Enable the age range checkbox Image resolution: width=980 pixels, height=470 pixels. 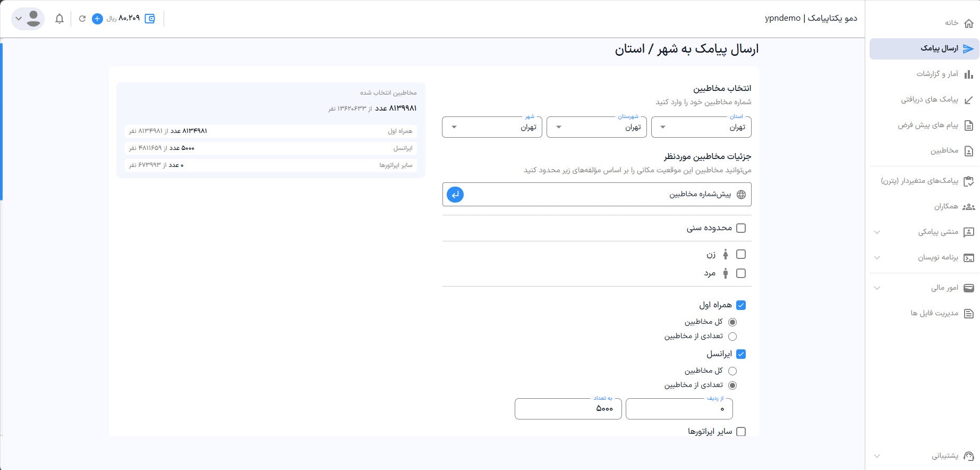[741, 228]
